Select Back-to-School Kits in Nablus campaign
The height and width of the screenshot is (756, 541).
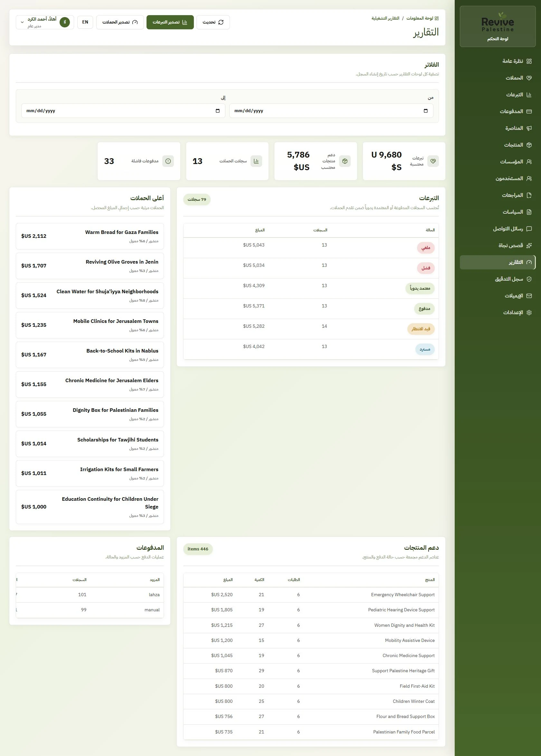pyautogui.click(x=90, y=355)
